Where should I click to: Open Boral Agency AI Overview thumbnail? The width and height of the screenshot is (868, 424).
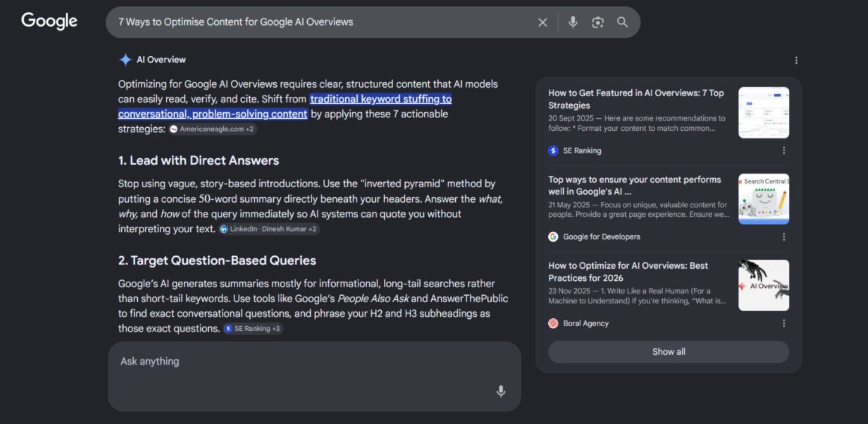pyautogui.click(x=764, y=285)
